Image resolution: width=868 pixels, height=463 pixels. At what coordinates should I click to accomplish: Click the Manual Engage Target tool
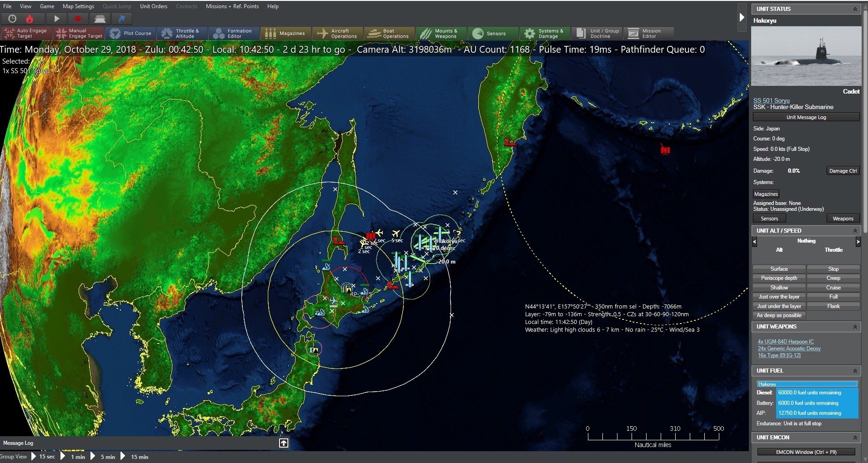(78, 33)
